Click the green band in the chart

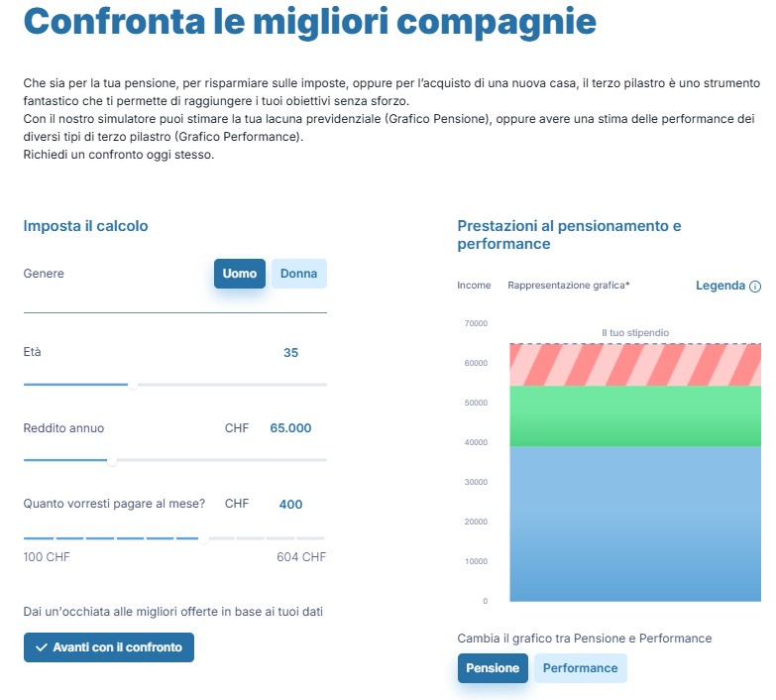coord(634,416)
